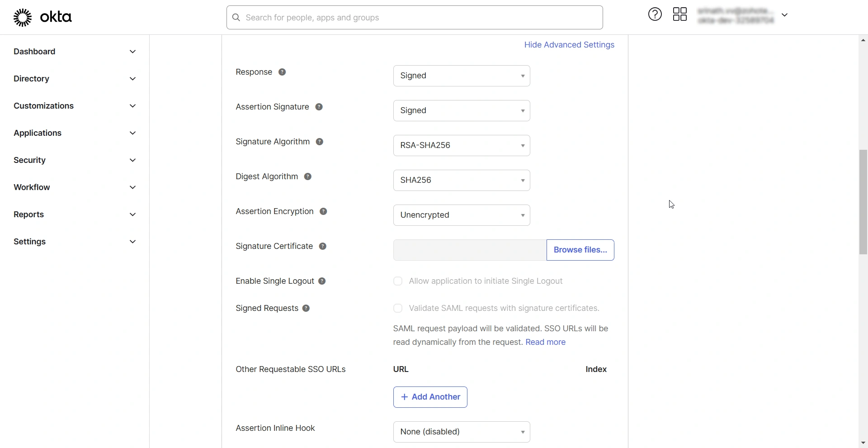The width and height of the screenshot is (868, 448).
Task: Check Validate SAML requests with signature certificates
Action: pos(398,309)
